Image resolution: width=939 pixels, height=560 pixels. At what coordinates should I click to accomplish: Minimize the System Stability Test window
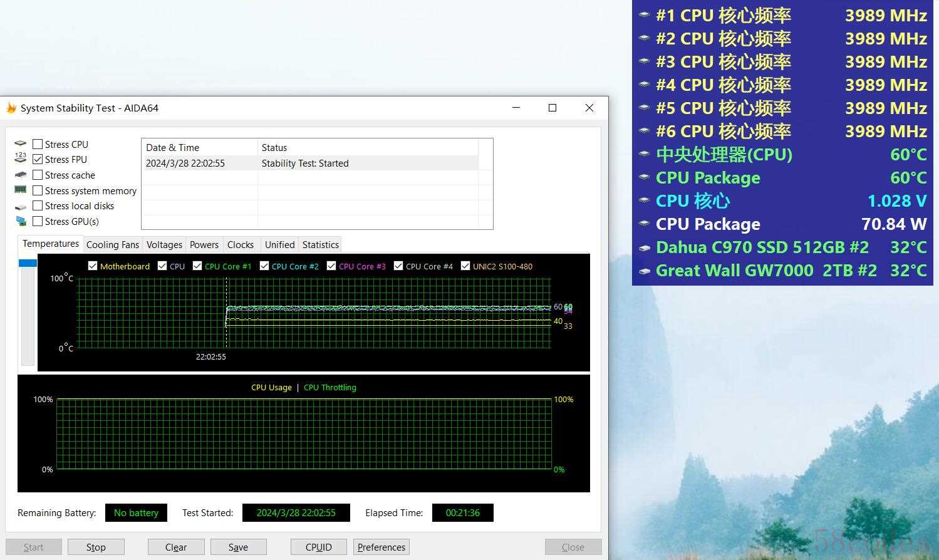coord(516,108)
